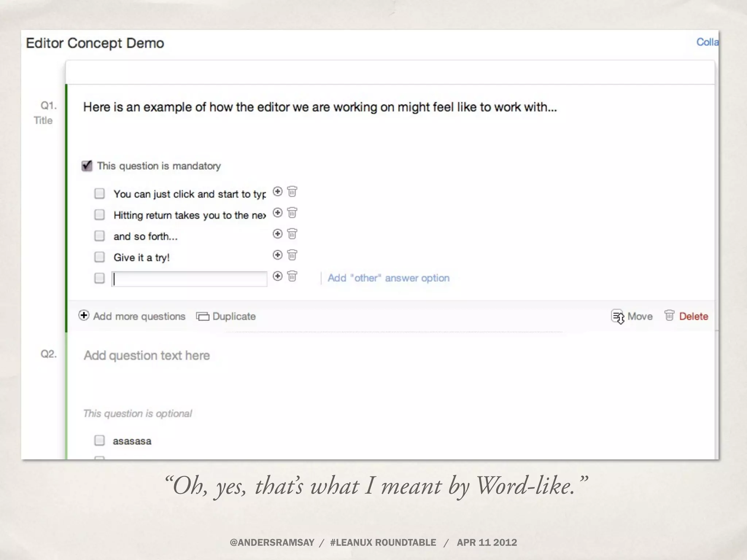
Task: Delete 'You can just click' answer via trash icon
Action: pyautogui.click(x=292, y=191)
